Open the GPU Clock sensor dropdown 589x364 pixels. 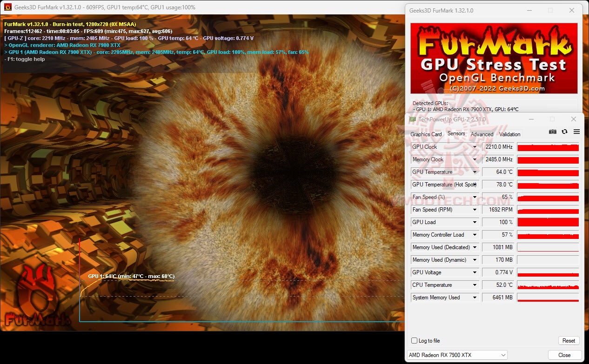click(475, 147)
